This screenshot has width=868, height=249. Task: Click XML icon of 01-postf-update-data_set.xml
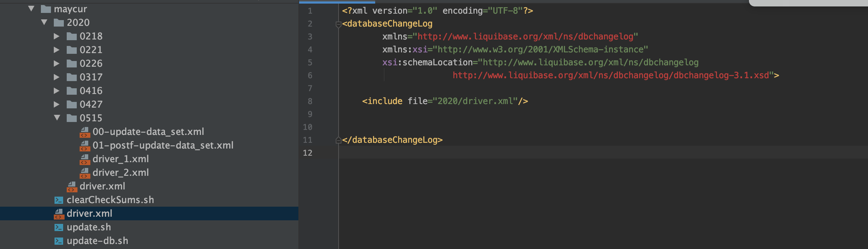coord(85,146)
